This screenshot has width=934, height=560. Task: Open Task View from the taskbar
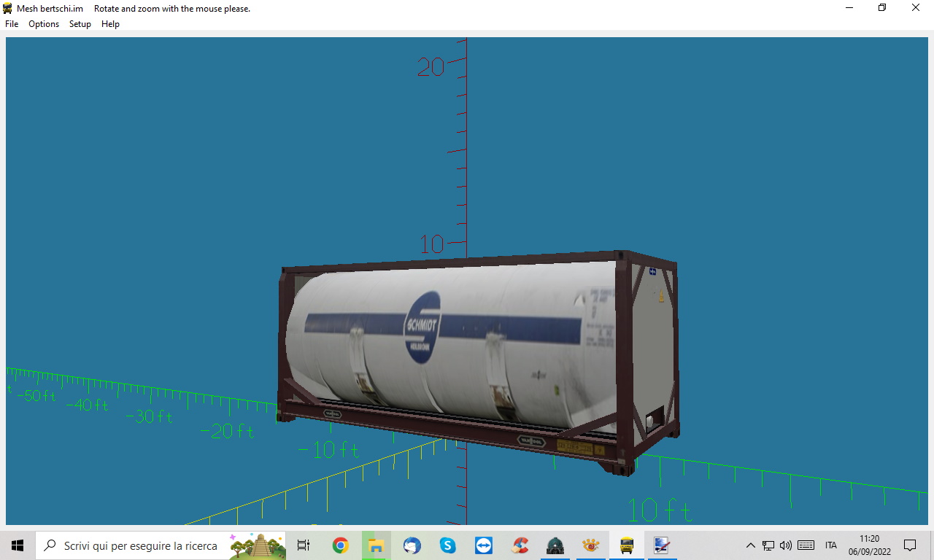point(304,545)
